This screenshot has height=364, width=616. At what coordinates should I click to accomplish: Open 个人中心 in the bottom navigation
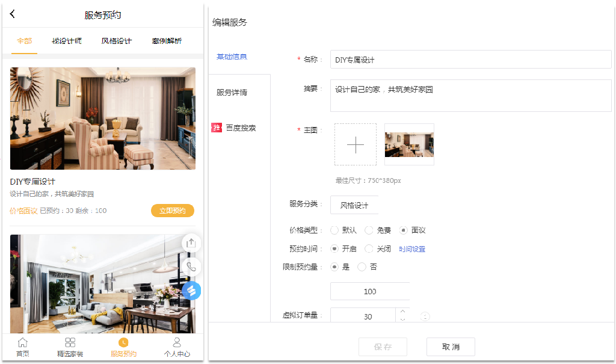[x=177, y=348]
